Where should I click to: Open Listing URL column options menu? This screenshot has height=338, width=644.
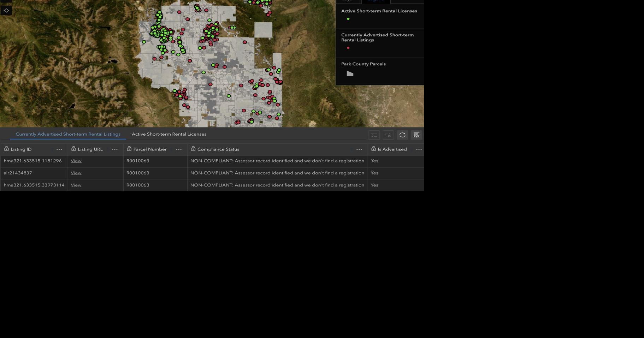pyautogui.click(x=115, y=149)
